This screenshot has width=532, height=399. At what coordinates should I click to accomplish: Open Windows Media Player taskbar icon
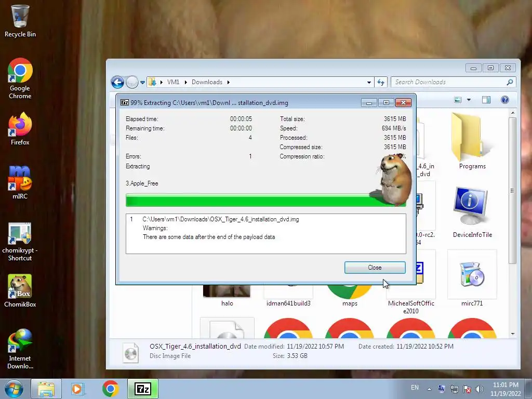[x=77, y=389]
